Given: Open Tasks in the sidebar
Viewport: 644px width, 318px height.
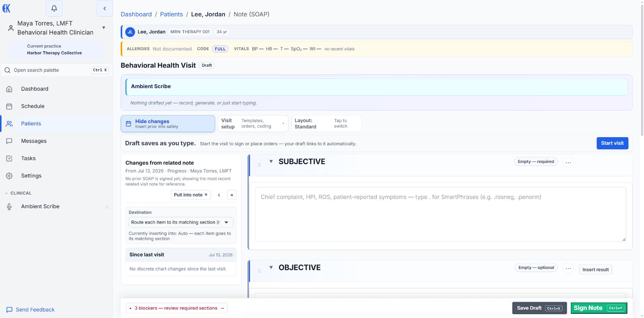Looking at the screenshot, I should point(57,158).
